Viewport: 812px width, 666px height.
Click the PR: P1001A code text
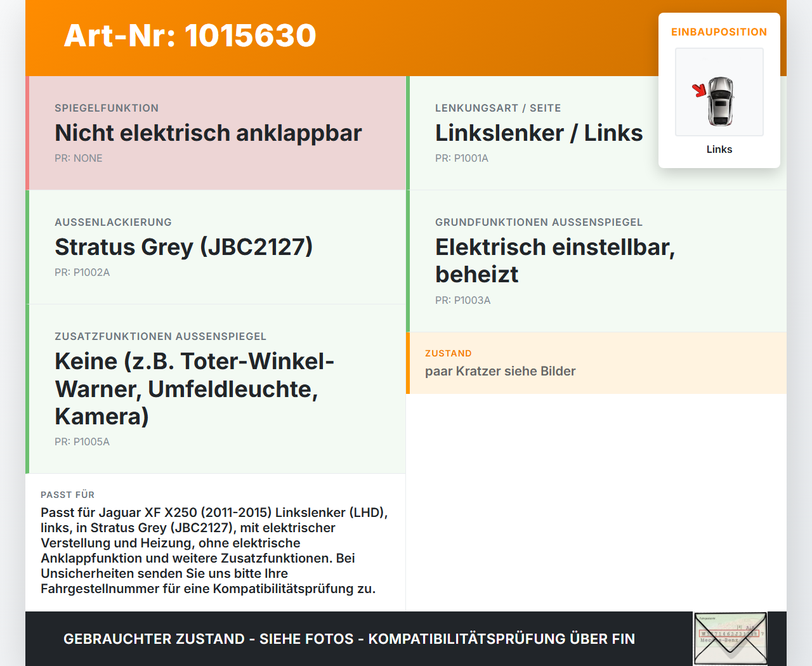(x=461, y=158)
